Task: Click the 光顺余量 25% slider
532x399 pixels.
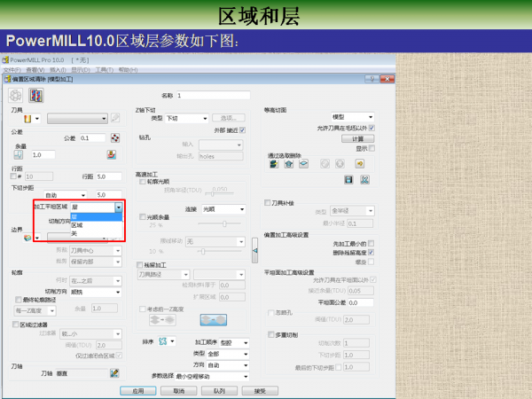Action: click(x=220, y=223)
